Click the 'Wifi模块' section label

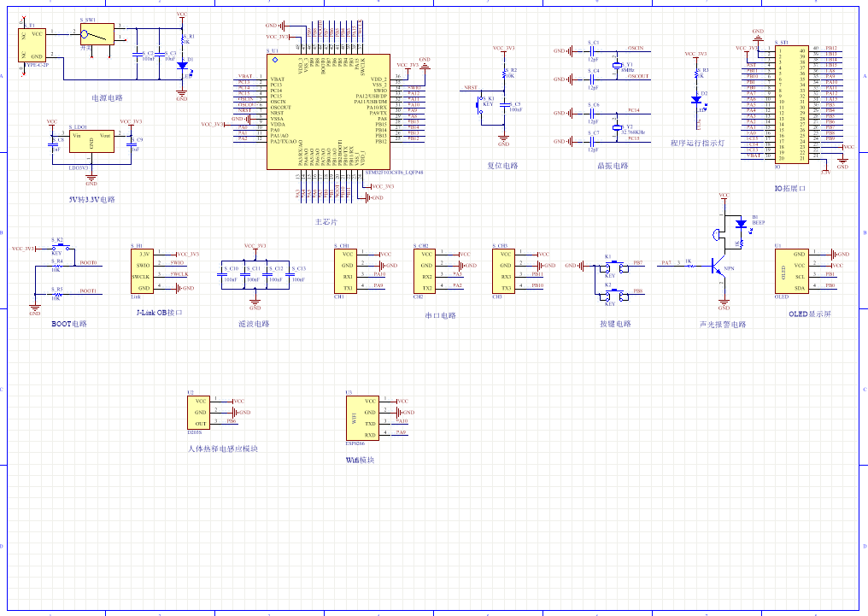[360, 460]
